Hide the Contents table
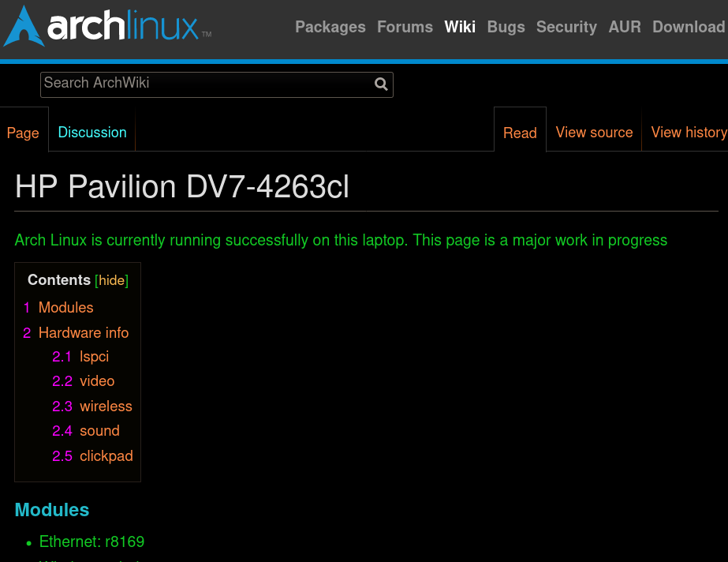 coord(111,281)
